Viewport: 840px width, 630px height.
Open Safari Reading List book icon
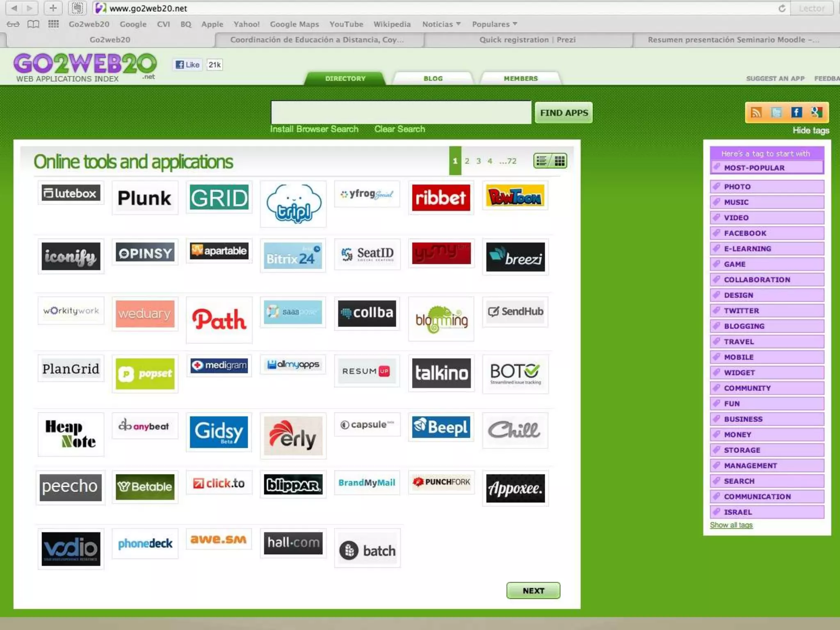coord(33,24)
